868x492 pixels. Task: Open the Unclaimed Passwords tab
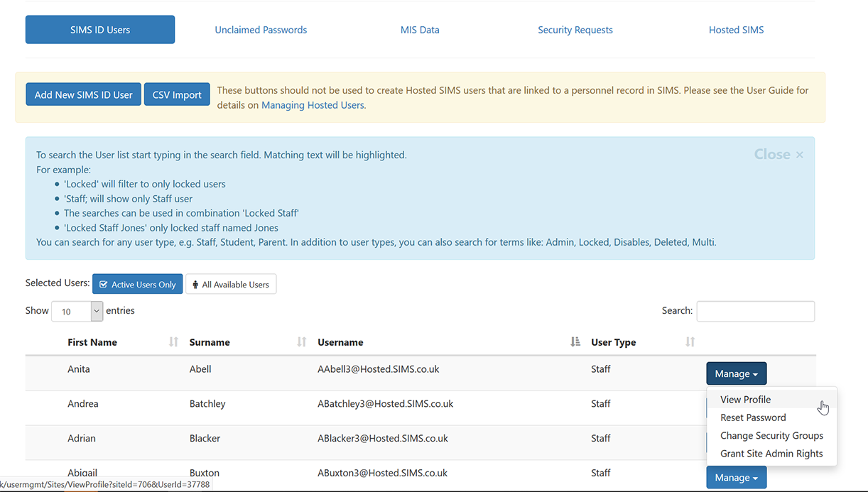click(x=261, y=30)
